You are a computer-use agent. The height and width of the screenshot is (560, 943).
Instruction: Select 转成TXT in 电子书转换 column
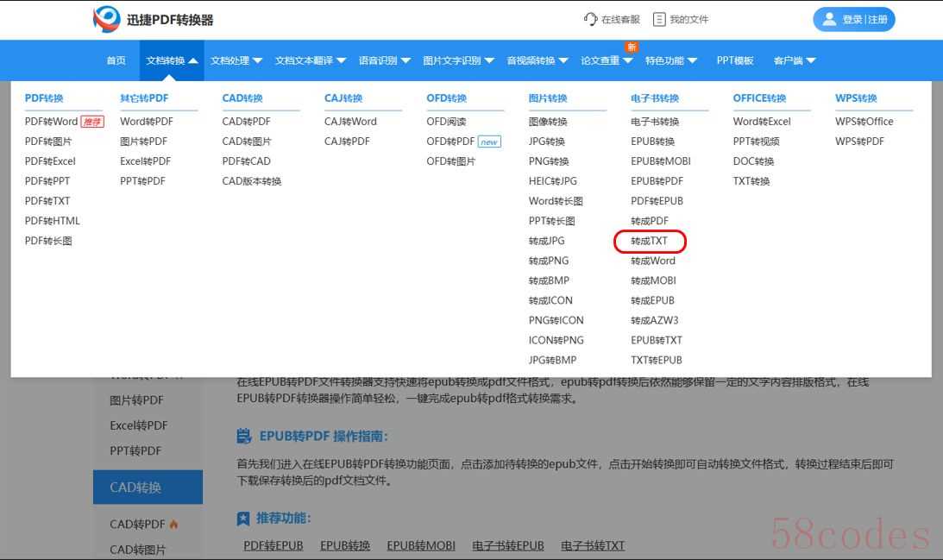[x=649, y=241]
